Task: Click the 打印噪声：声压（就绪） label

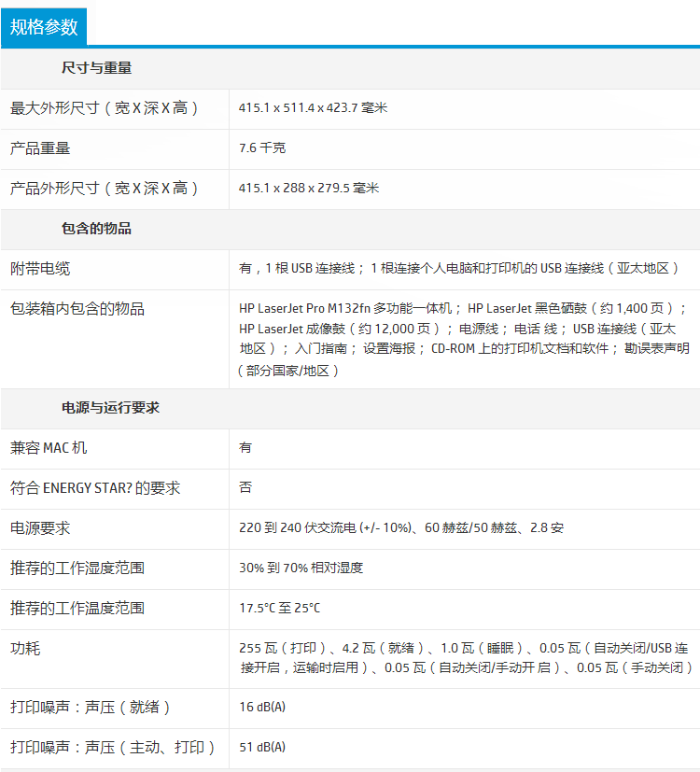Action: pyautogui.click(x=91, y=708)
